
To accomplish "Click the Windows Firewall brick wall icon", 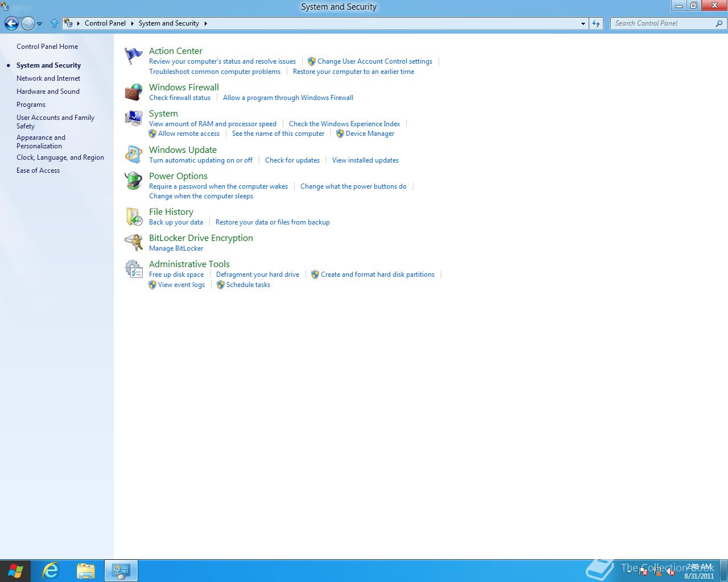I will pyautogui.click(x=134, y=92).
